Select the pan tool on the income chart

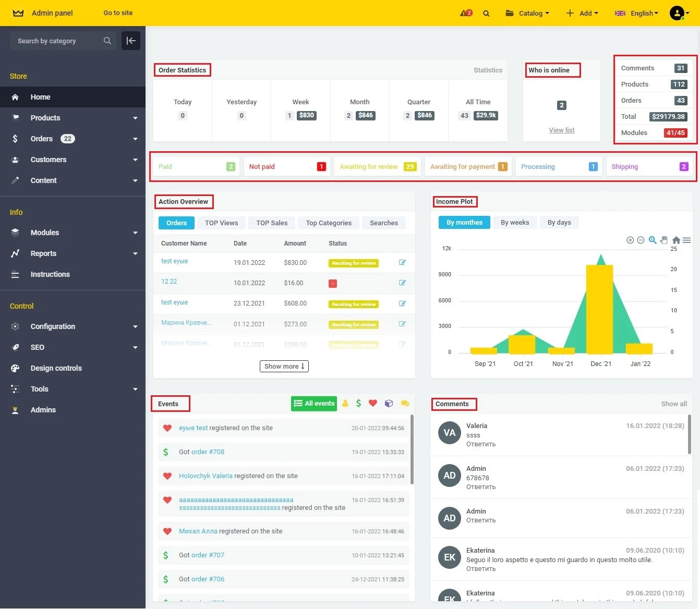point(664,240)
